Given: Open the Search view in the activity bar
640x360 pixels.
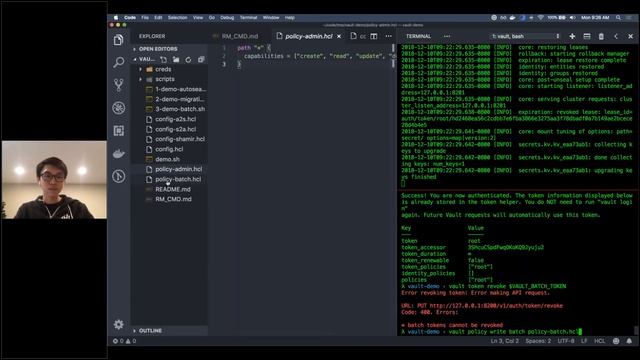Looking at the screenshot, I should (x=118, y=62).
